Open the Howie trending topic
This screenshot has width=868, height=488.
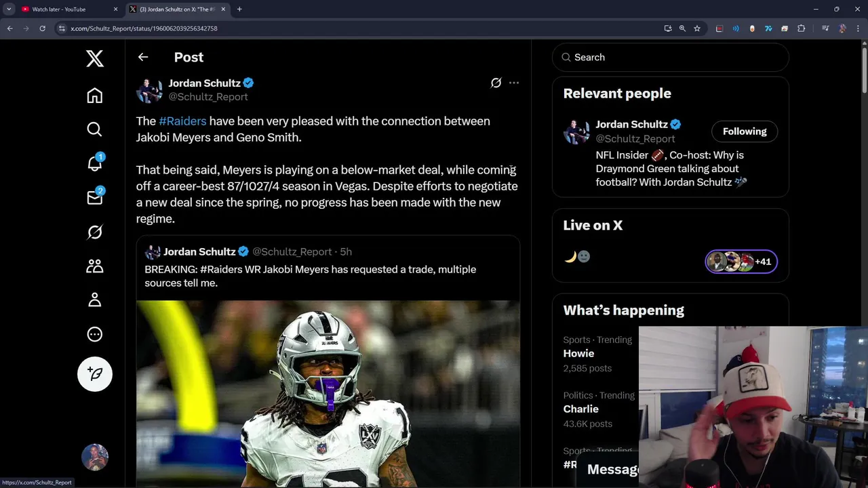tap(578, 353)
